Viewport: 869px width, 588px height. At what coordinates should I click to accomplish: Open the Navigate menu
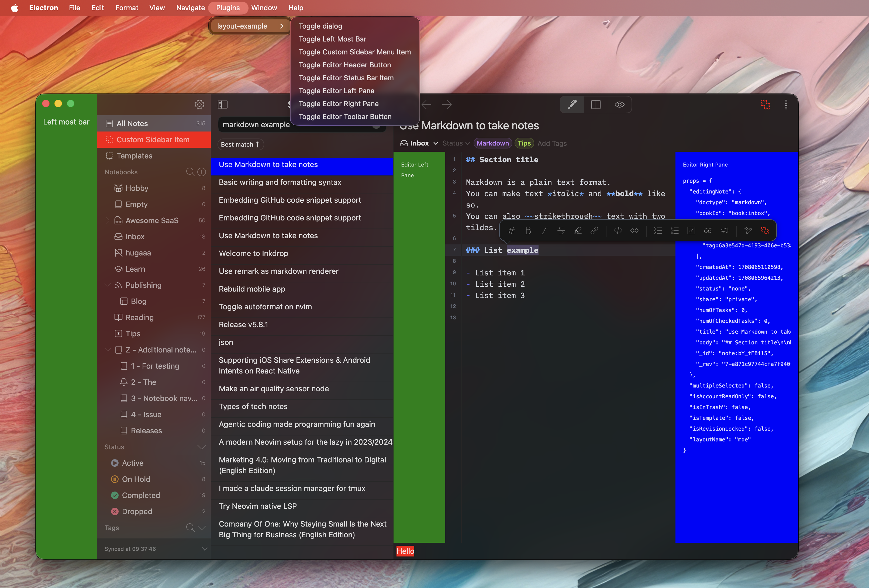pos(190,8)
